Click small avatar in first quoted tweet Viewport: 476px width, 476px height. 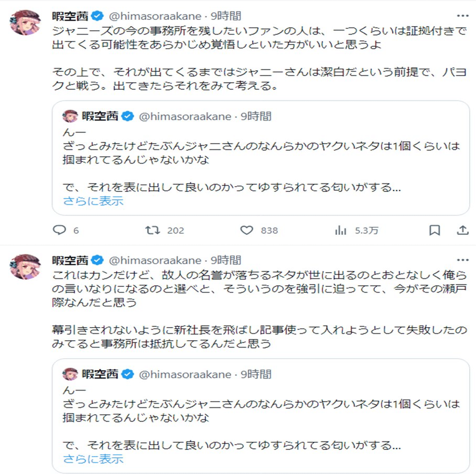(x=70, y=116)
